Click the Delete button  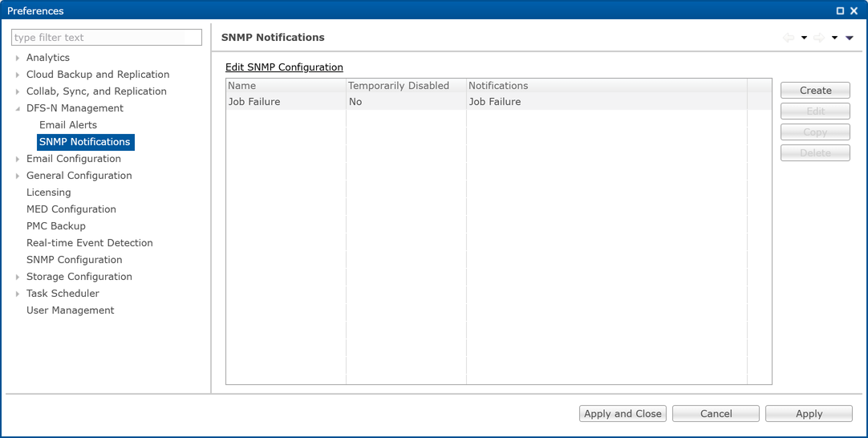pyautogui.click(x=815, y=153)
